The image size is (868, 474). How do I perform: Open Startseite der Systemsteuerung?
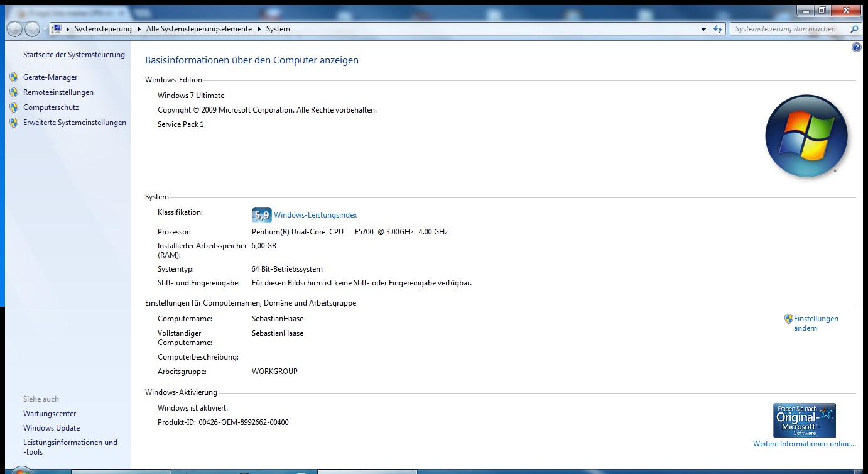click(74, 55)
